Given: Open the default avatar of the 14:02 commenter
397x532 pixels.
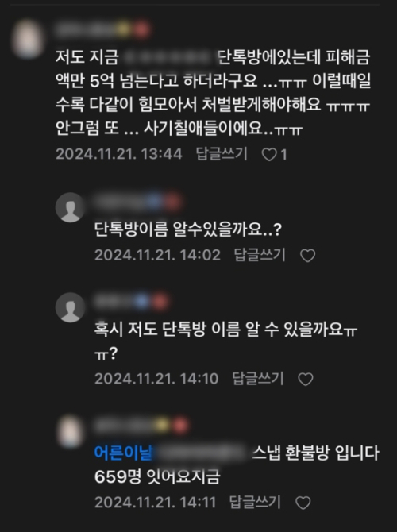Looking at the screenshot, I should point(70,207).
